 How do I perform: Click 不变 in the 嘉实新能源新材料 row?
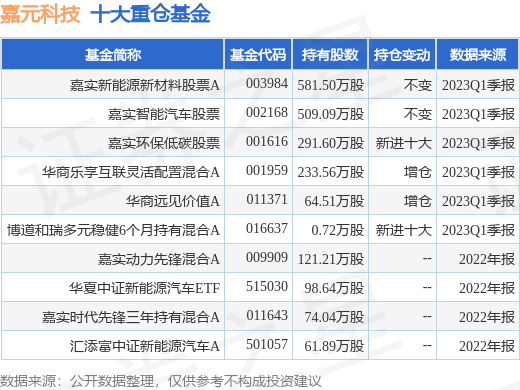click(x=418, y=85)
